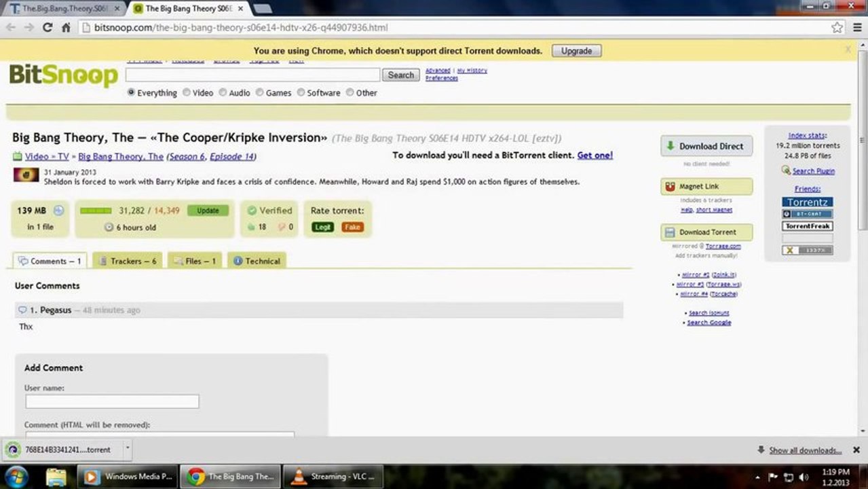The height and width of the screenshot is (489, 868).
Task: Click the TorrentFreak friend banner
Action: point(808,226)
